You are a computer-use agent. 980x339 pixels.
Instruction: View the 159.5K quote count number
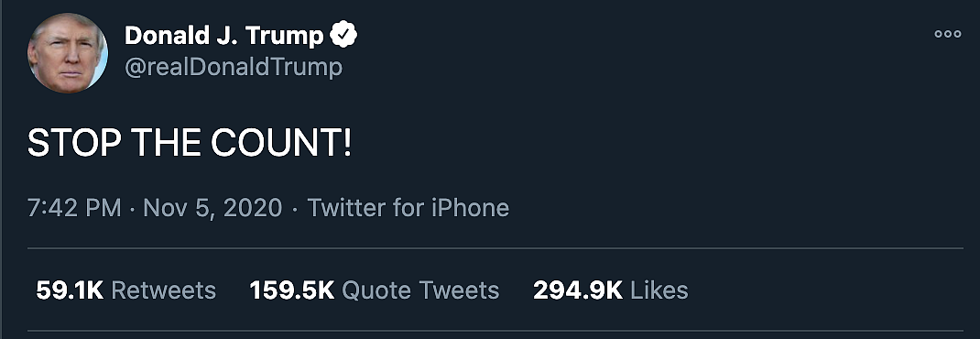[x=292, y=290]
